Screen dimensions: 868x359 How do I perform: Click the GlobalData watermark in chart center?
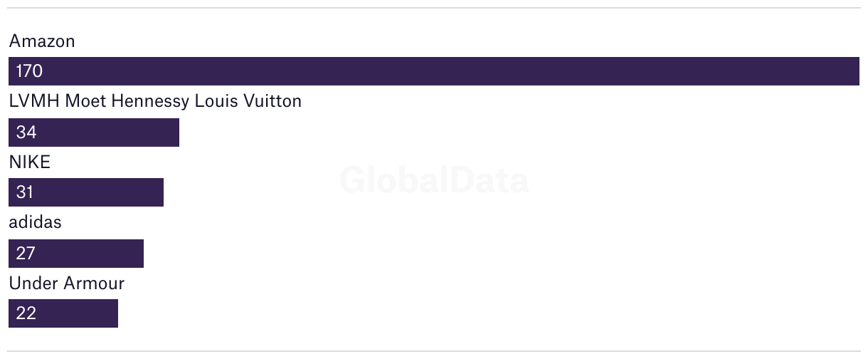[434, 180]
